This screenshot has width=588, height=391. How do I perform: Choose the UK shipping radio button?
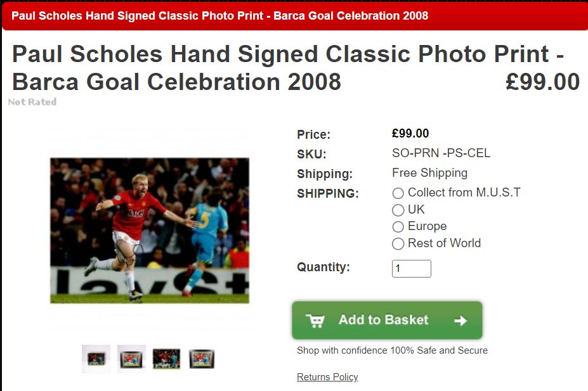[398, 210]
